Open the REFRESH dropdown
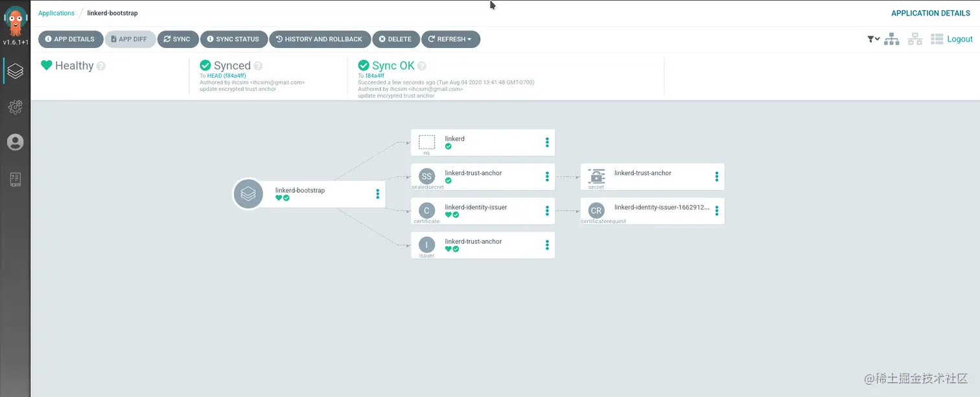This screenshot has width=980, height=397. [x=451, y=39]
